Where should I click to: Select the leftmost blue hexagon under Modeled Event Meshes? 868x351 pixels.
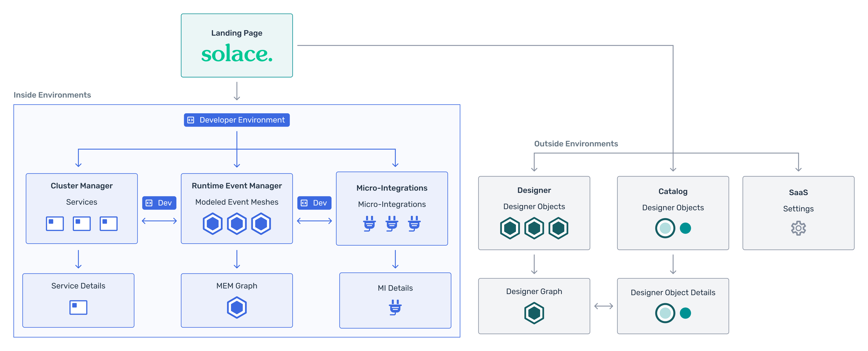pos(212,223)
